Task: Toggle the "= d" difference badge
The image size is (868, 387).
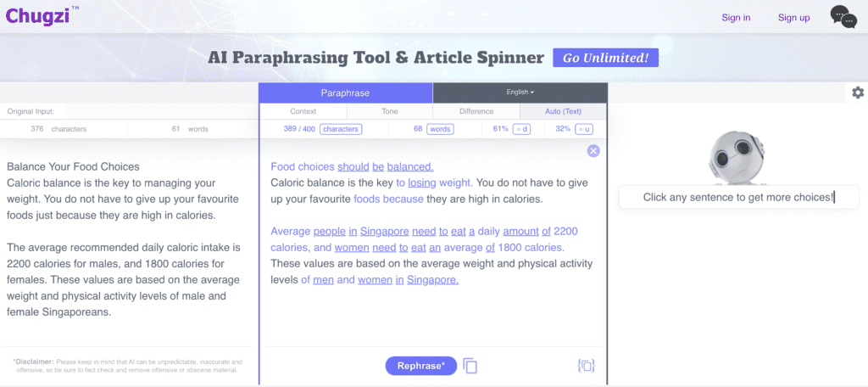Action: 521,129
